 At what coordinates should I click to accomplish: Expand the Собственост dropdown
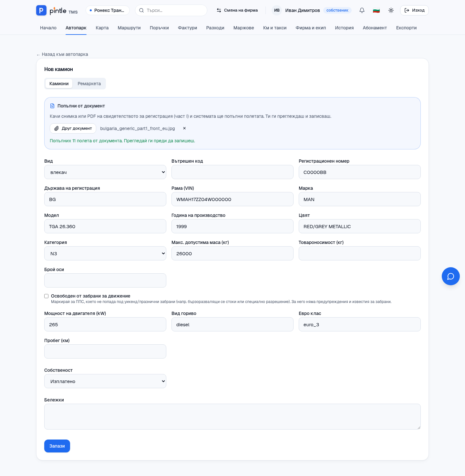(x=105, y=381)
